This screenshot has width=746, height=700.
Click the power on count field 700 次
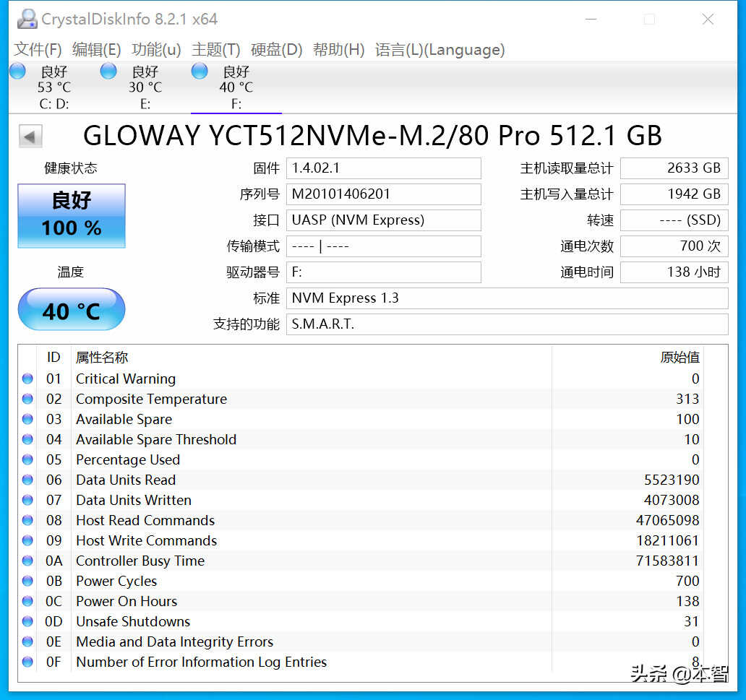(x=674, y=246)
